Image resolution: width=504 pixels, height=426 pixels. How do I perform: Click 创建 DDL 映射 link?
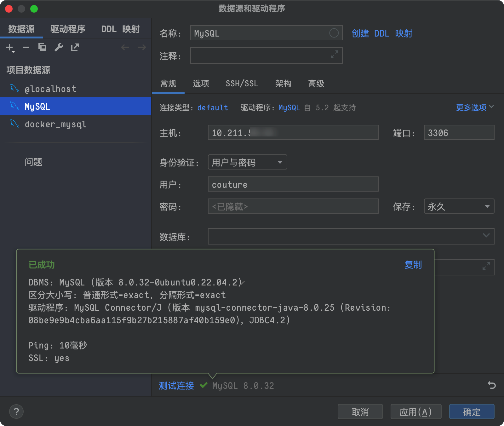coord(382,33)
